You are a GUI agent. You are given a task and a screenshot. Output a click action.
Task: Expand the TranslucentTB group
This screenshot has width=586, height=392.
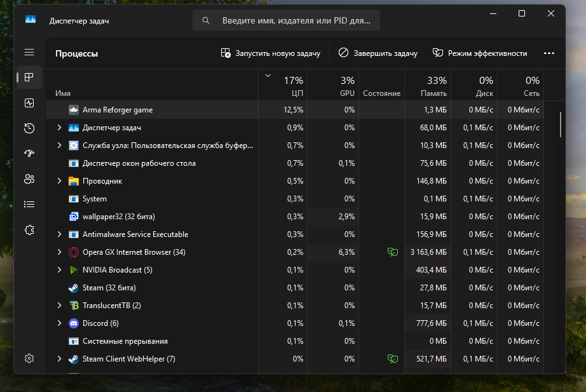click(x=59, y=306)
